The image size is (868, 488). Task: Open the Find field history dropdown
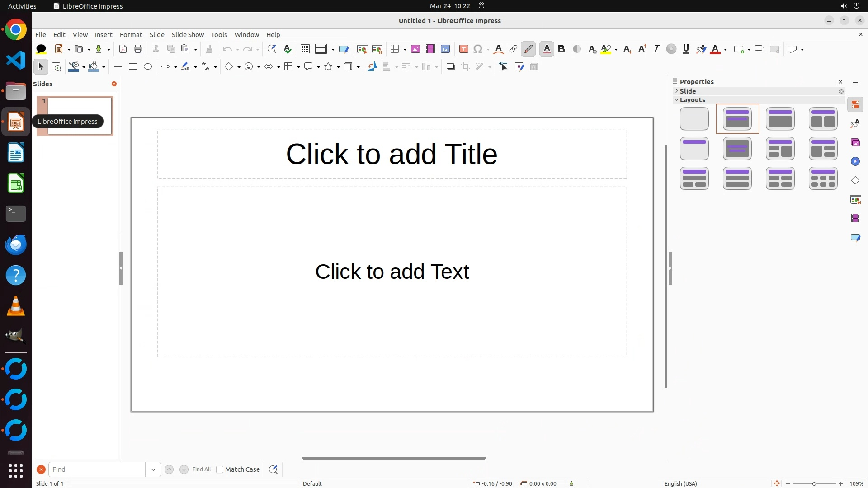click(x=153, y=469)
